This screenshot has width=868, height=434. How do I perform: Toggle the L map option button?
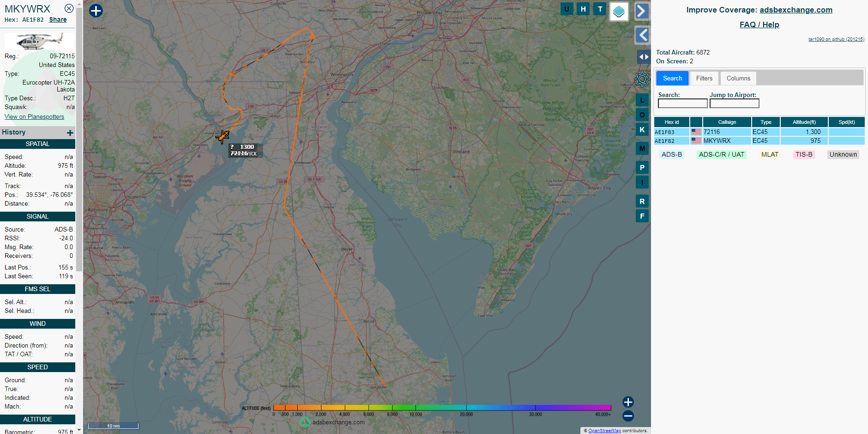click(642, 100)
